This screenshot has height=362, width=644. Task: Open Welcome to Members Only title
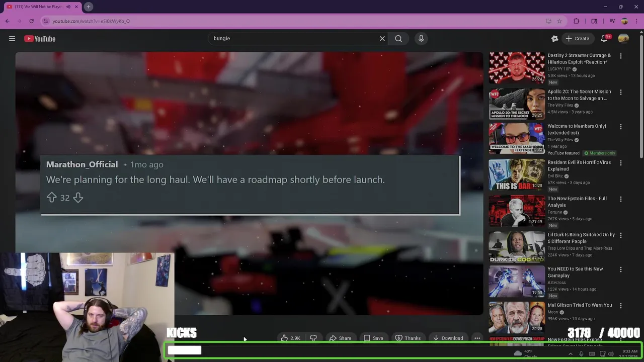(x=577, y=129)
